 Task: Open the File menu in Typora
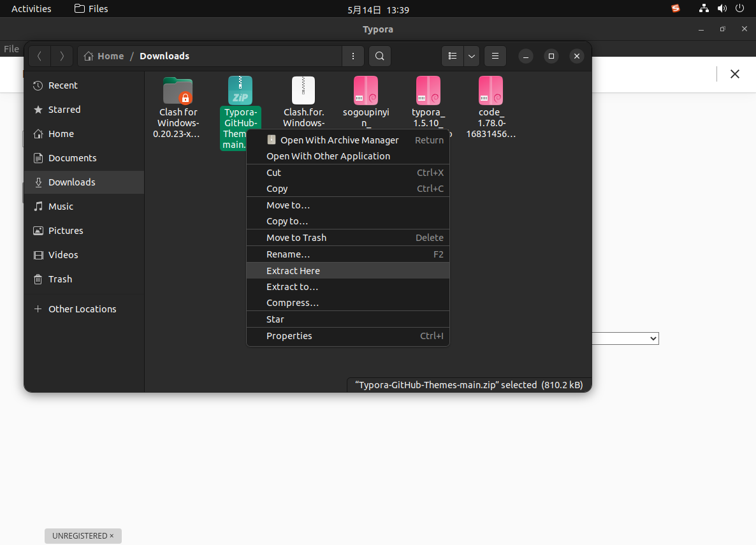(x=11, y=48)
